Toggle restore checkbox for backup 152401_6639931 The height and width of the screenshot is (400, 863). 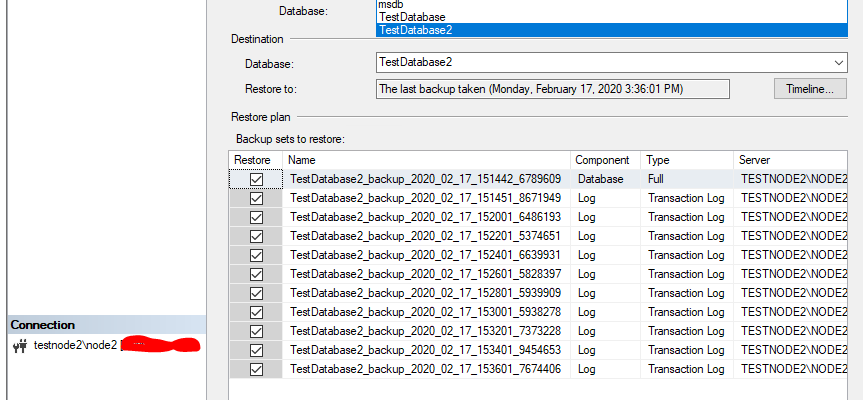(256, 255)
